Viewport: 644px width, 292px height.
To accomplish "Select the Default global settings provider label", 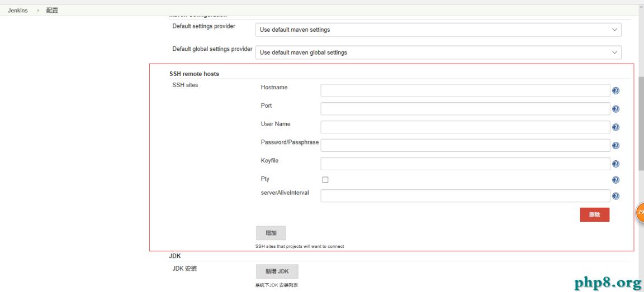I will [212, 49].
